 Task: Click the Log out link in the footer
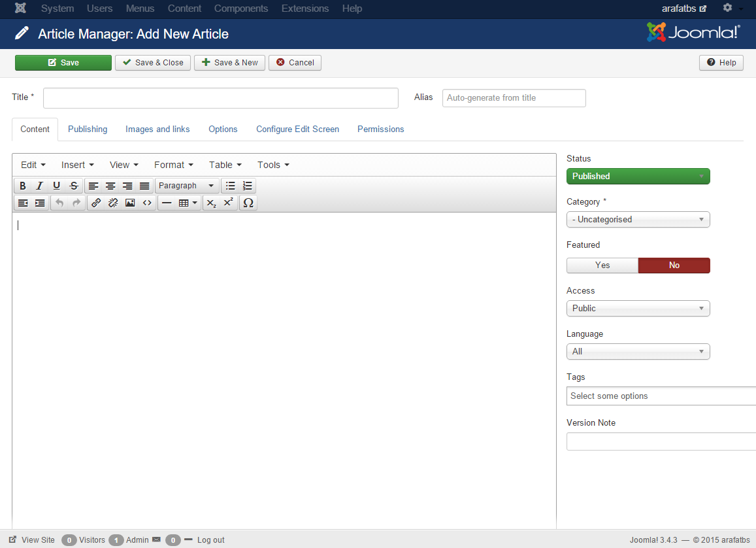(210, 540)
